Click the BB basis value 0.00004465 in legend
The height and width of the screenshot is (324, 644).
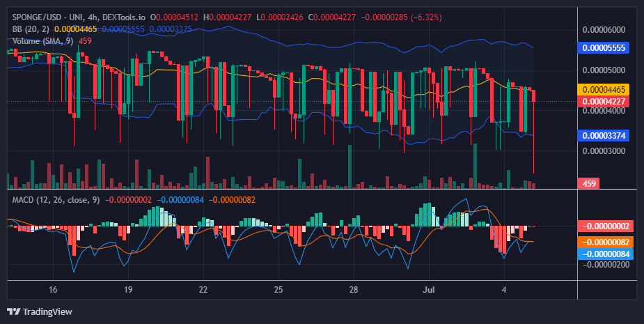point(76,29)
